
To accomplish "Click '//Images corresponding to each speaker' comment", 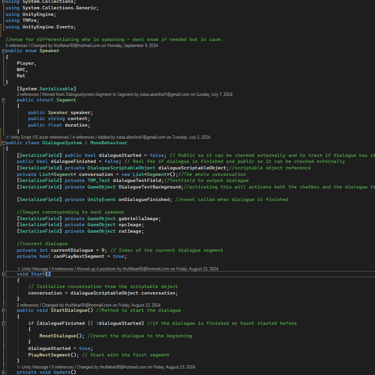I will (x=70, y=212).
